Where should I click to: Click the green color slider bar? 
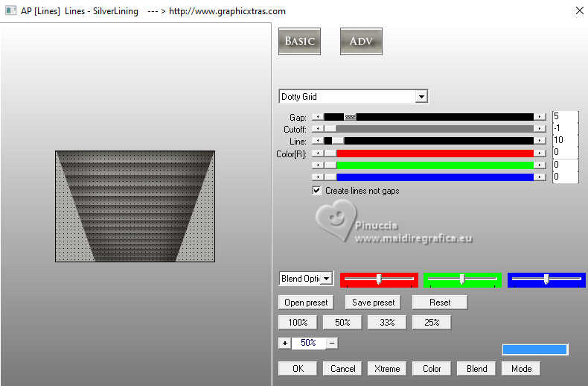429,165
